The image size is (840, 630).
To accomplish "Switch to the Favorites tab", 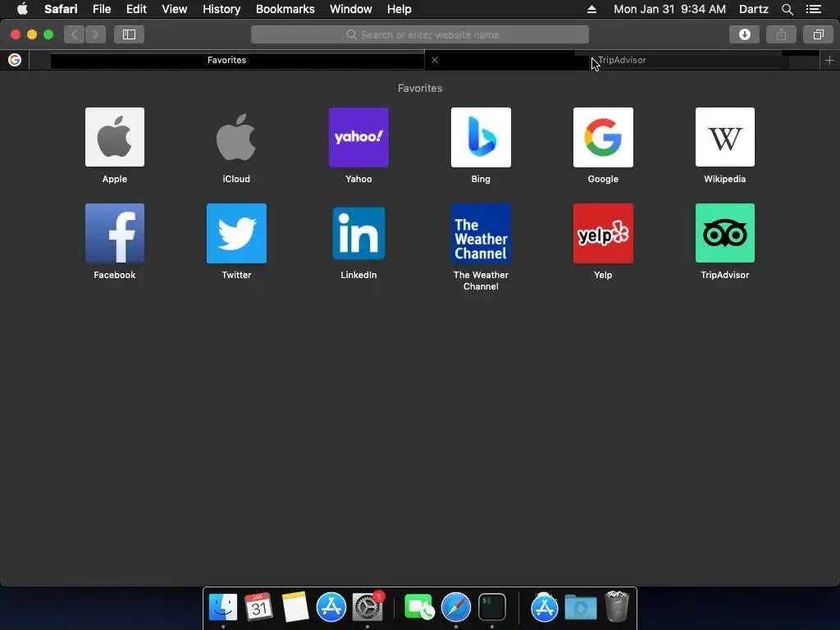I will 226,60.
